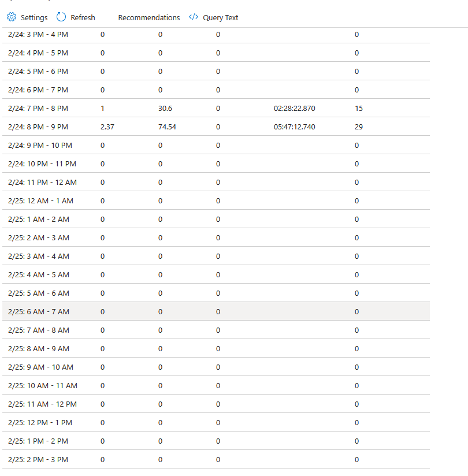468x476 pixels.
Task: Select the 2/25: 12 AM - 1 AM row
Action: [x=216, y=200]
